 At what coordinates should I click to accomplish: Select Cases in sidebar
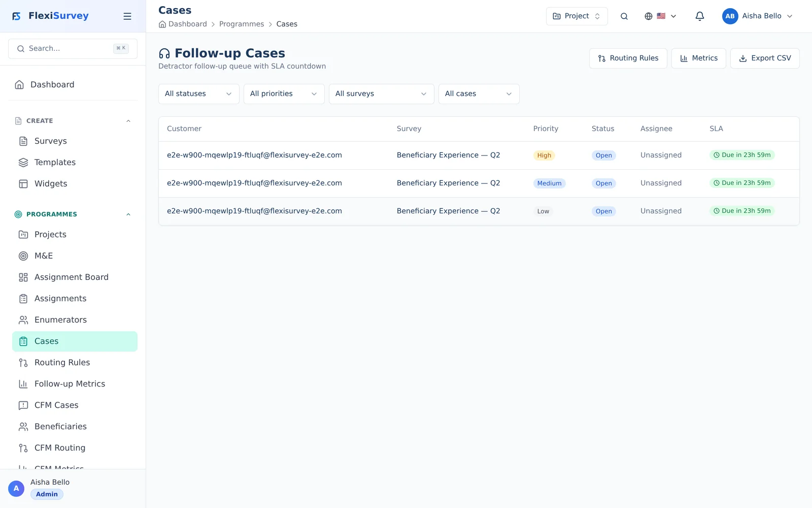(75, 341)
